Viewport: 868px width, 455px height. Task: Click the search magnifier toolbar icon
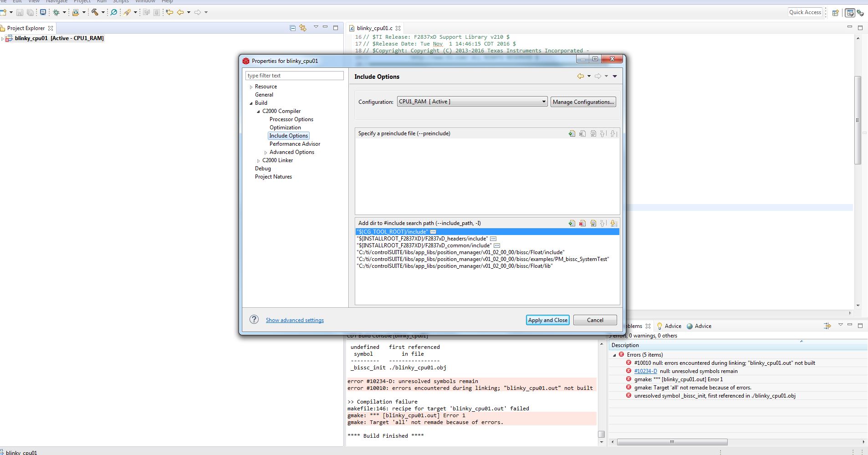pyautogui.click(x=114, y=12)
